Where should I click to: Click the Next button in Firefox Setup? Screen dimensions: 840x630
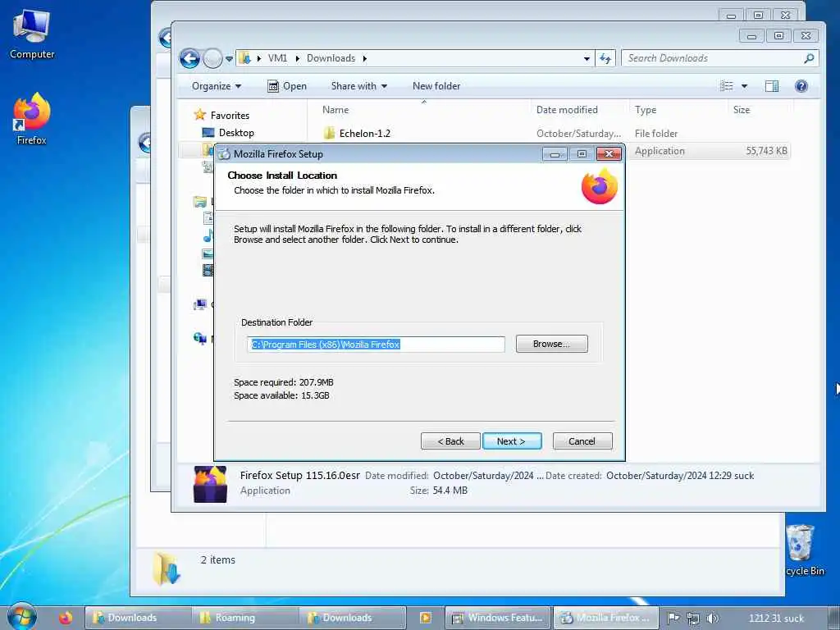click(512, 441)
